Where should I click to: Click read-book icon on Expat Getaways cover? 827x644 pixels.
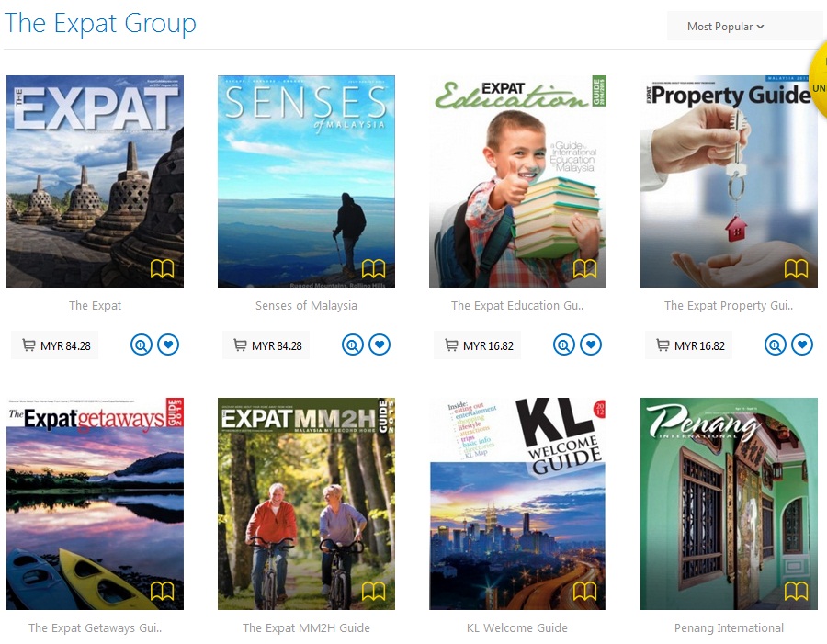tap(162, 591)
